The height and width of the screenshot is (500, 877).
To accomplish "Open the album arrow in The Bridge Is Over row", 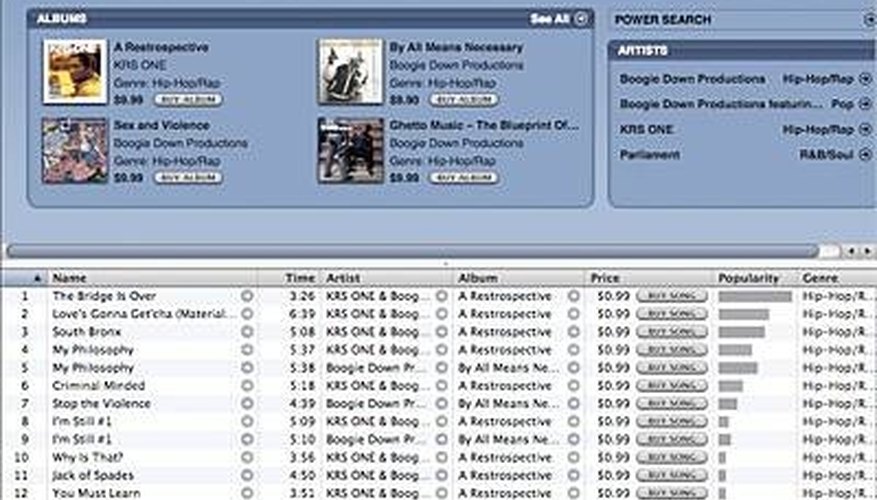I will point(574,296).
